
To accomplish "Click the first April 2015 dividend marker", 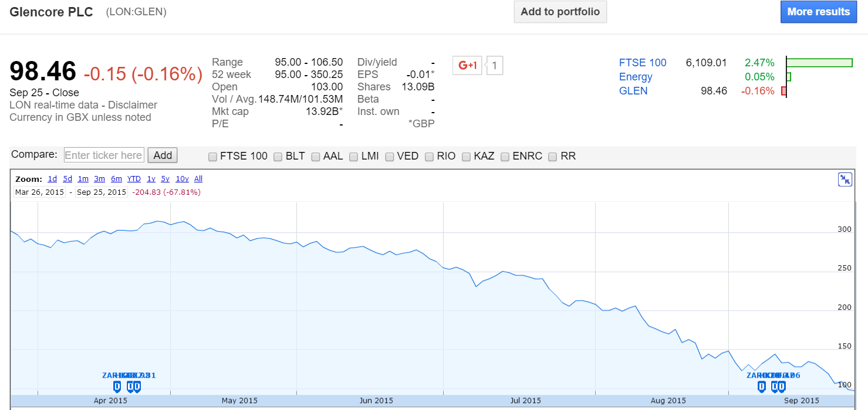I will tap(117, 386).
